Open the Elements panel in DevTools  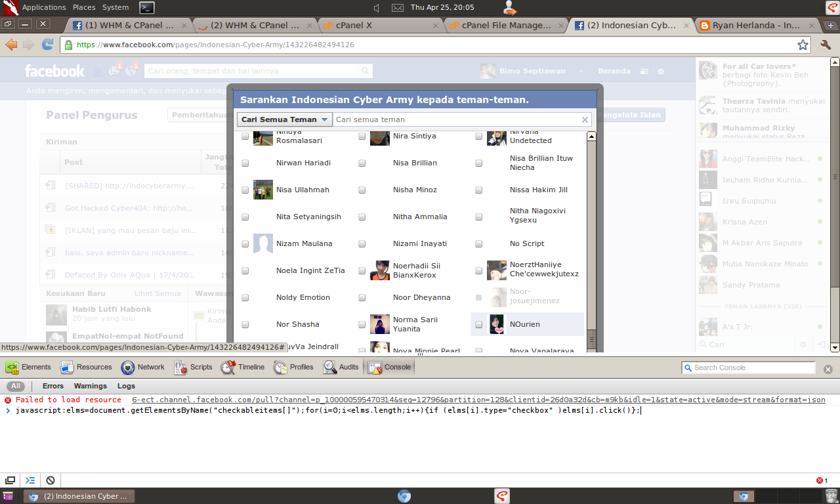(x=28, y=367)
